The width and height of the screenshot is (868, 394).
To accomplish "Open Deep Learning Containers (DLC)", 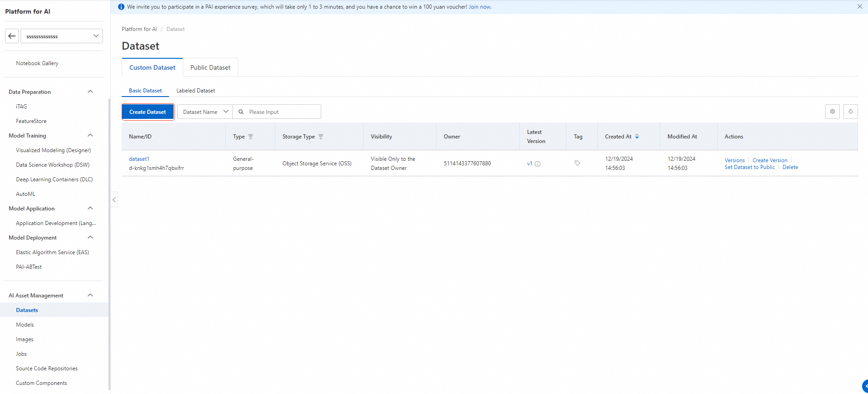I will tap(54, 179).
